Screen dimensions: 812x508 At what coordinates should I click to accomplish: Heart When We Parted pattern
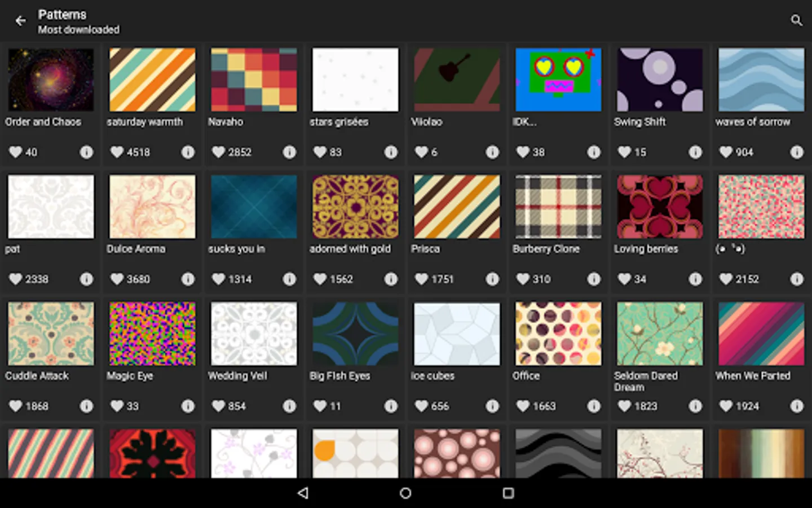[x=726, y=406]
